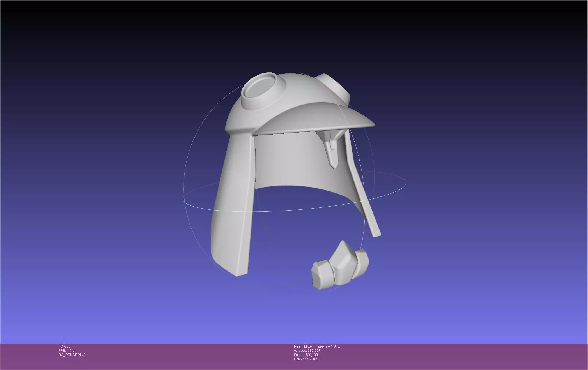
Task: Click the BO_RENDERING status label
Action: 72,355
